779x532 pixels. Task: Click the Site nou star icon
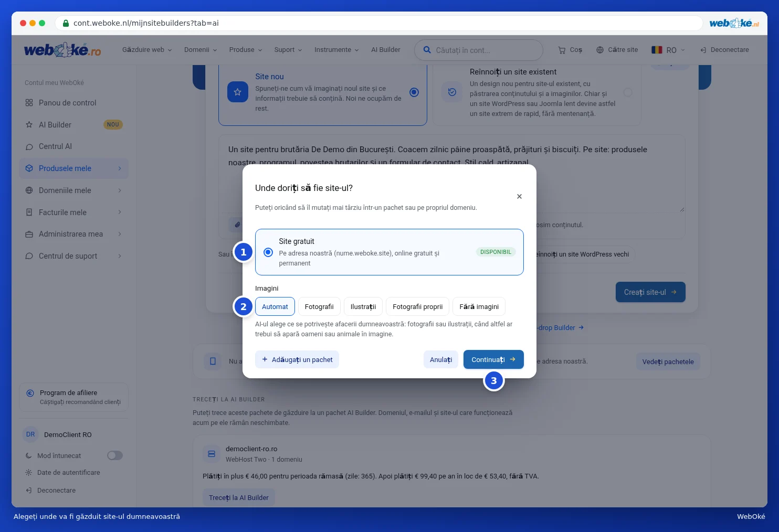pos(237,92)
